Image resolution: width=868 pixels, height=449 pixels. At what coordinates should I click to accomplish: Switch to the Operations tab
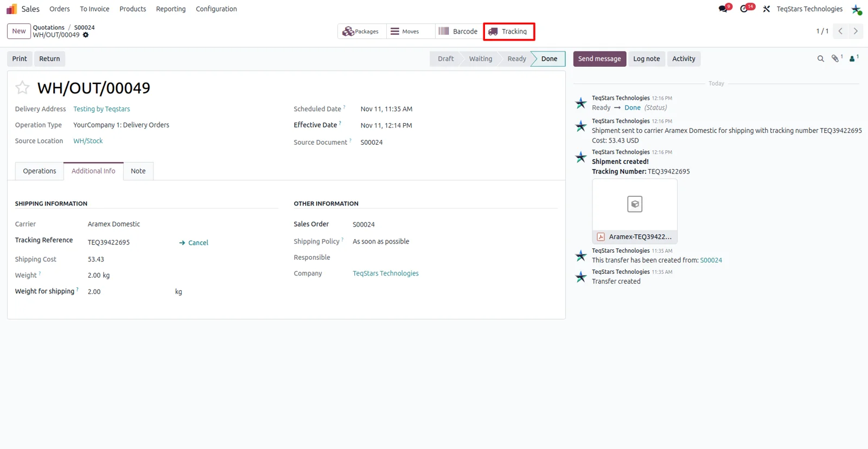tap(40, 171)
